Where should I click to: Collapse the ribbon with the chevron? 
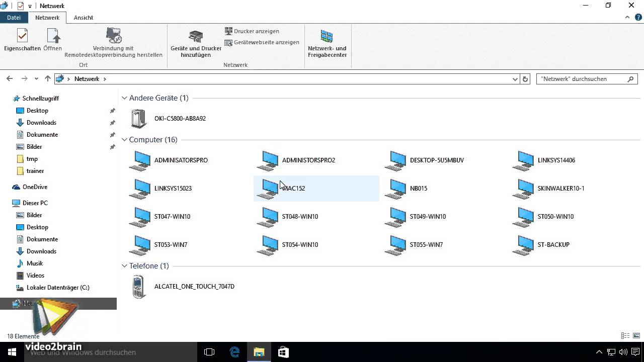(x=627, y=17)
